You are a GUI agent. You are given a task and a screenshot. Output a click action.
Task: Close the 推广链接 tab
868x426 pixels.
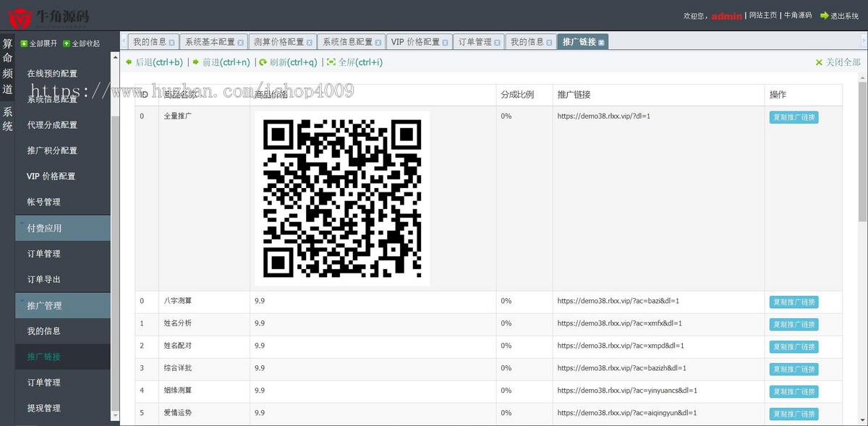coord(601,43)
